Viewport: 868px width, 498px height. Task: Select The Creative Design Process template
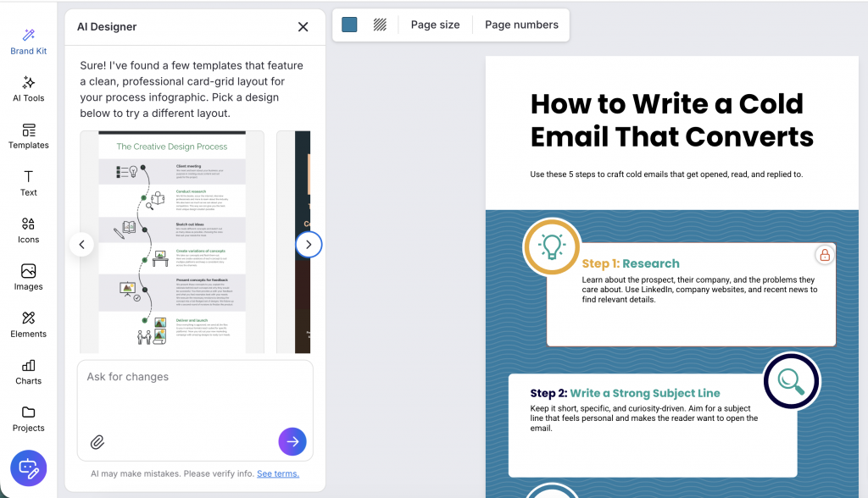pyautogui.click(x=172, y=242)
